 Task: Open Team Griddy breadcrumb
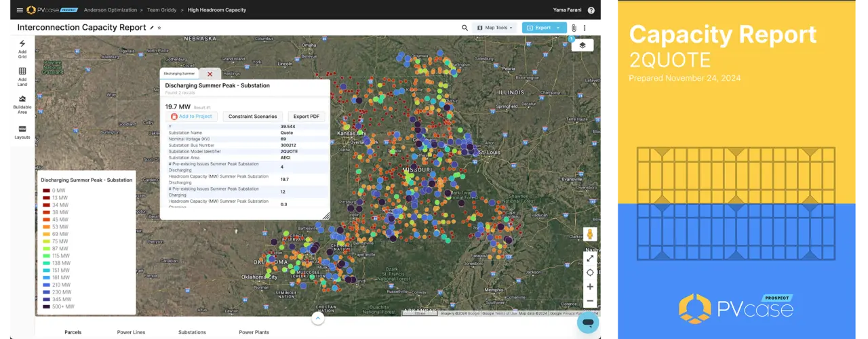pyautogui.click(x=163, y=10)
